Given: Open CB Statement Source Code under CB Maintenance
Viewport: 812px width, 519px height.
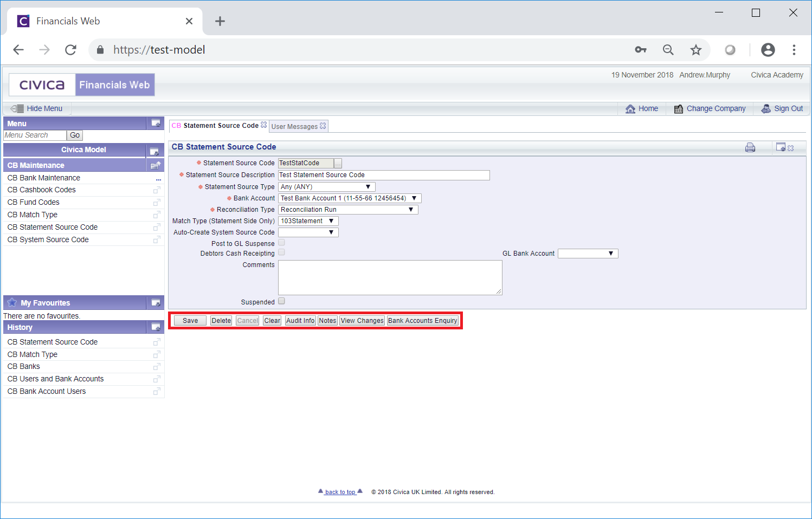Looking at the screenshot, I should tap(53, 227).
